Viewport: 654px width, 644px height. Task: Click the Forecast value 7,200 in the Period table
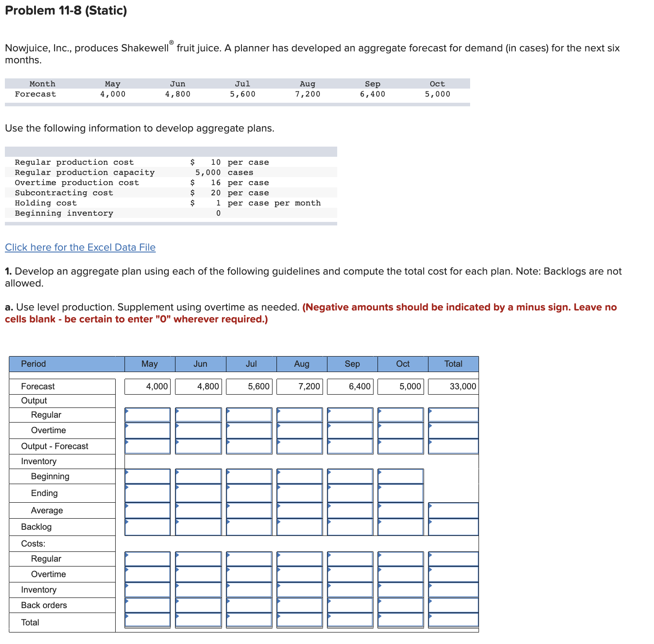300,387
